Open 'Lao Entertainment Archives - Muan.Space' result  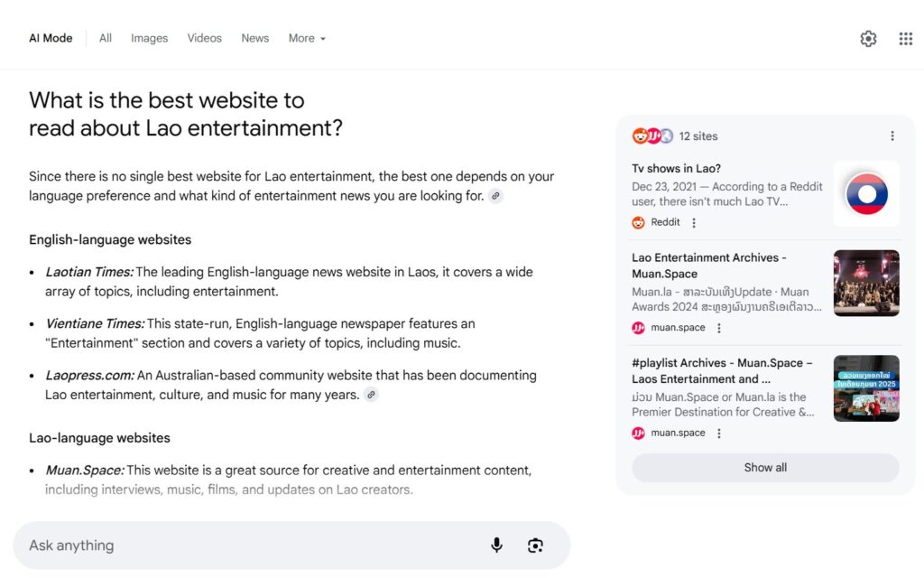[x=709, y=266]
